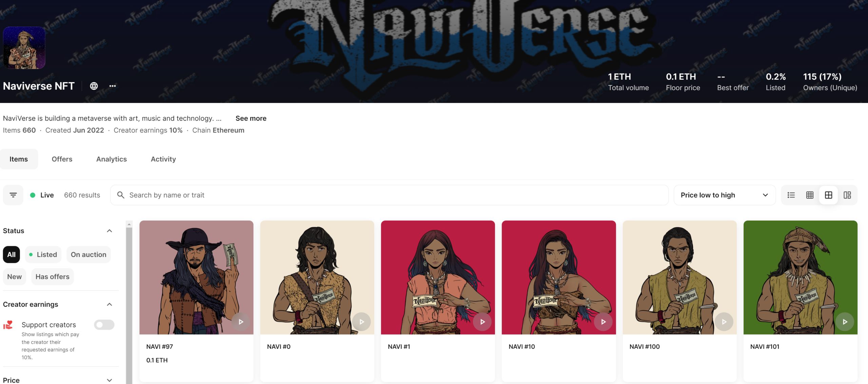The image size is (868, 384).
Task: Open the Activity tab
Action: [x=163, y=159]
